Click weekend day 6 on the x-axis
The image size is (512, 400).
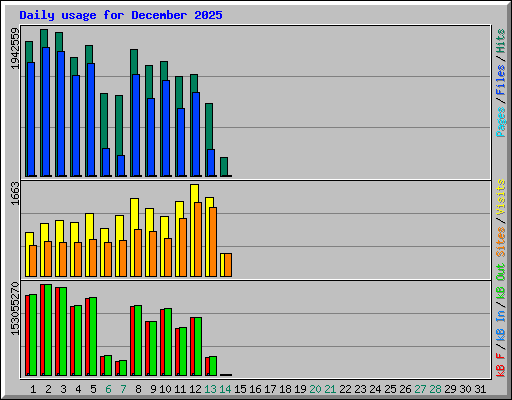108,389
